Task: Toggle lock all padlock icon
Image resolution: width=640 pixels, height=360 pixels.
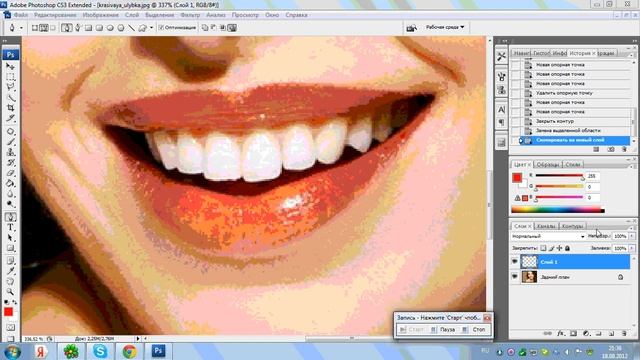Action: click(x=567, y=248)
